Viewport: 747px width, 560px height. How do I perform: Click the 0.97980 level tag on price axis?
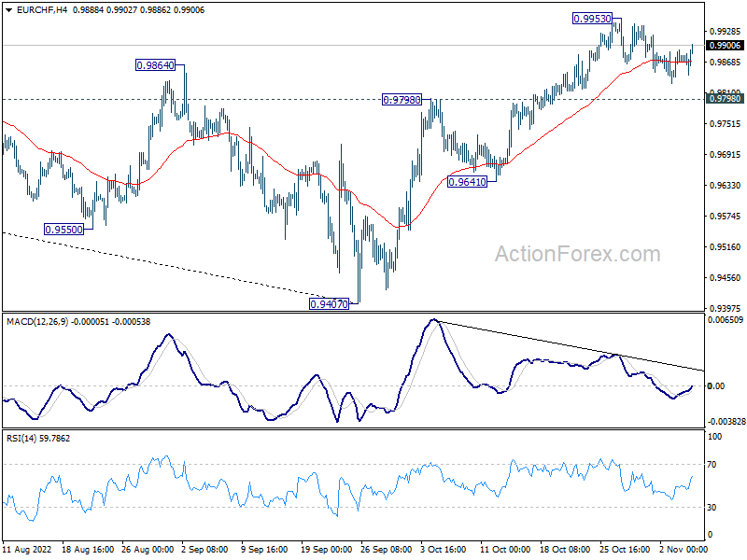[x=726, y=99]
